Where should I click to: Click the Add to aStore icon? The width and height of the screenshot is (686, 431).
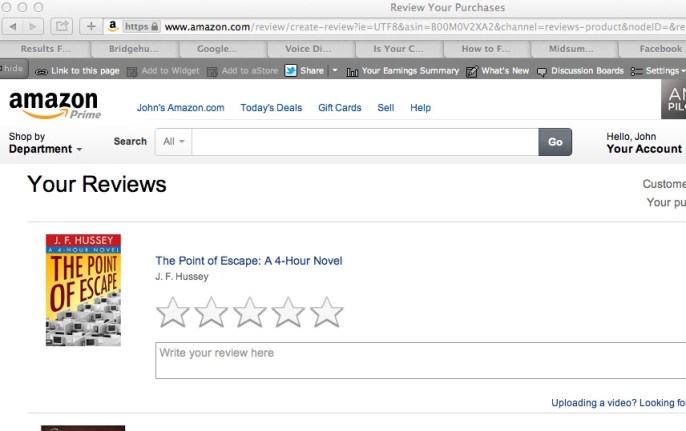(x=212, y=71)
